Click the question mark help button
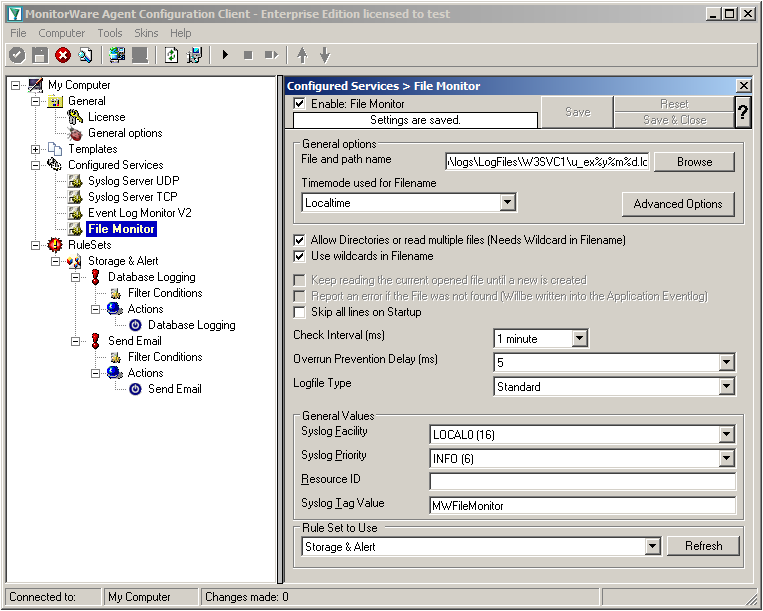Screen dimensions: 763x611 [x=743, y=112]
